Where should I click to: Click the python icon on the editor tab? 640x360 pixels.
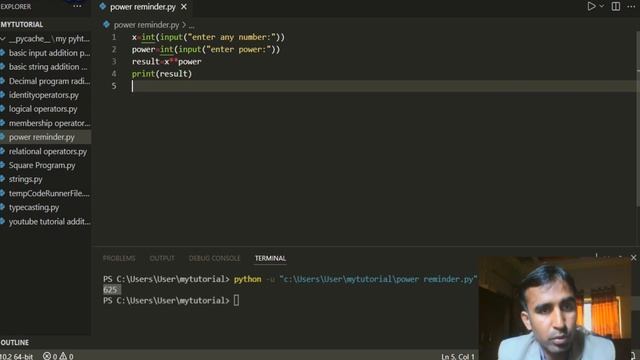[x=103, y=7]
